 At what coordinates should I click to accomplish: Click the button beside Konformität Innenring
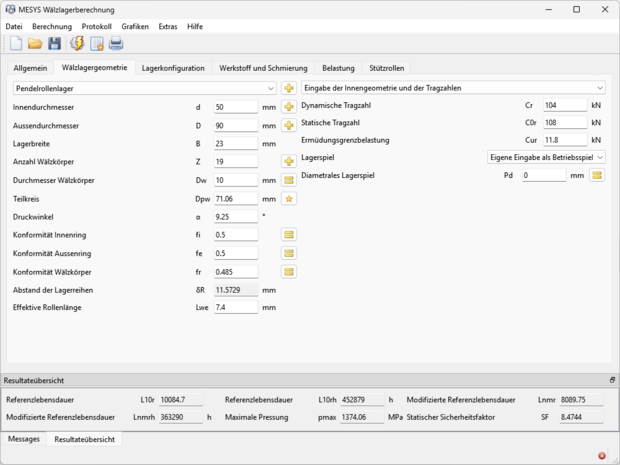(x=289, y=234)
